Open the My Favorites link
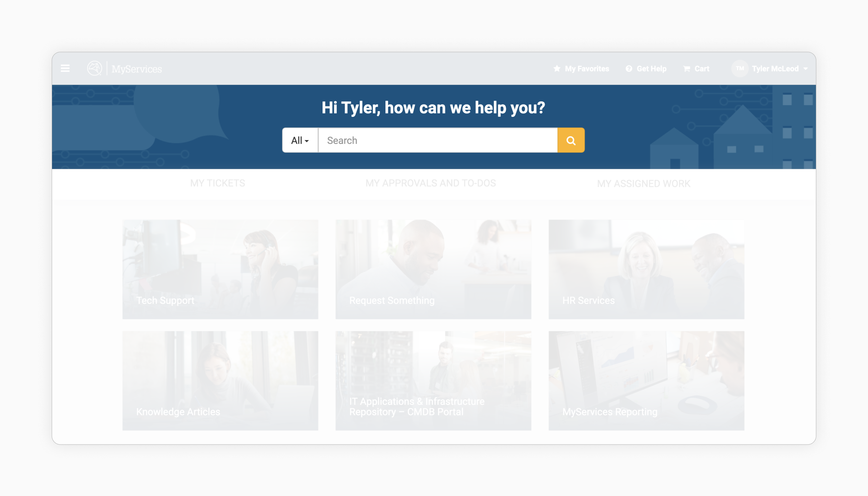The height and width of the screenshot is (496, 868). (587, 69)
